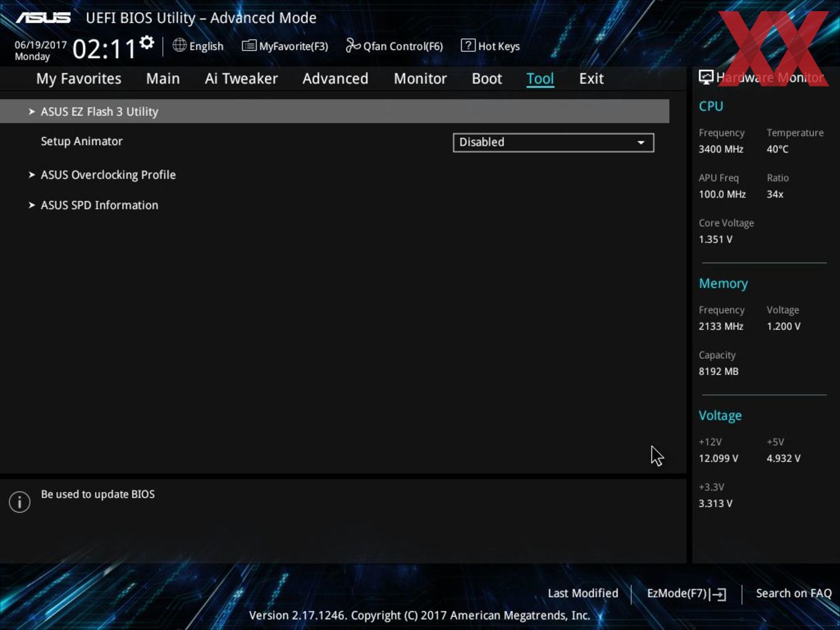The height and width of the screenshot is (630, 840).
Task: Switch to the My Favorites tab
Action: (x=78, y=79)
